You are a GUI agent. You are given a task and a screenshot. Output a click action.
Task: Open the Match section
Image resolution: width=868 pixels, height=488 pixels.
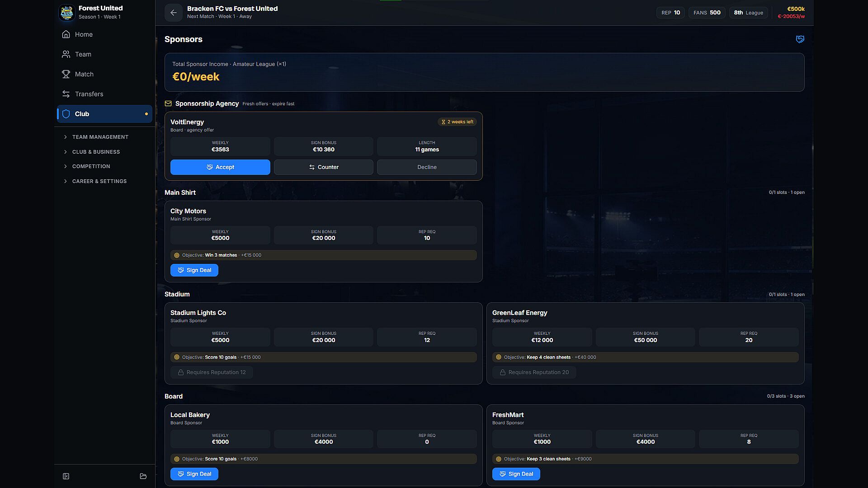(104, 74)
